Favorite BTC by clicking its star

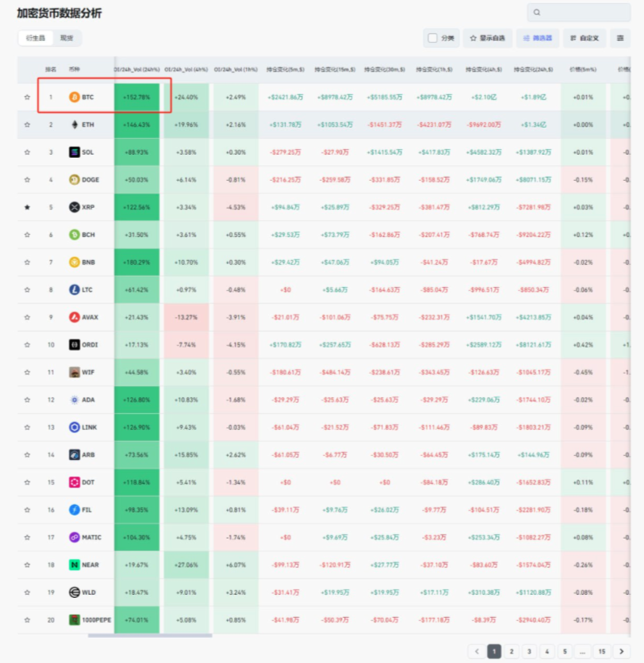click(27, 98)
